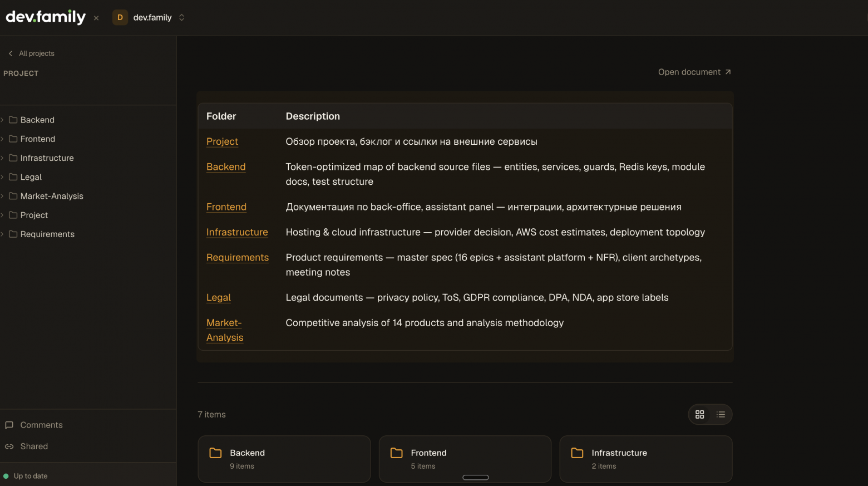The width and height of the screenshot is (868, 486).
Task: Click the orange D workspace avatar
Action: coord(120,17)
